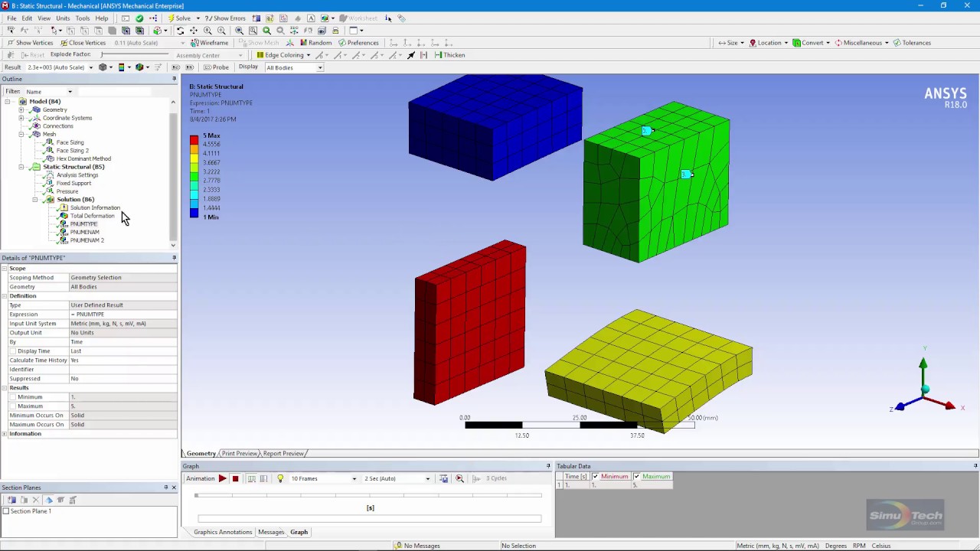The image size is (980, 551).
Task: Open the File menu
Action: point(11,18)
